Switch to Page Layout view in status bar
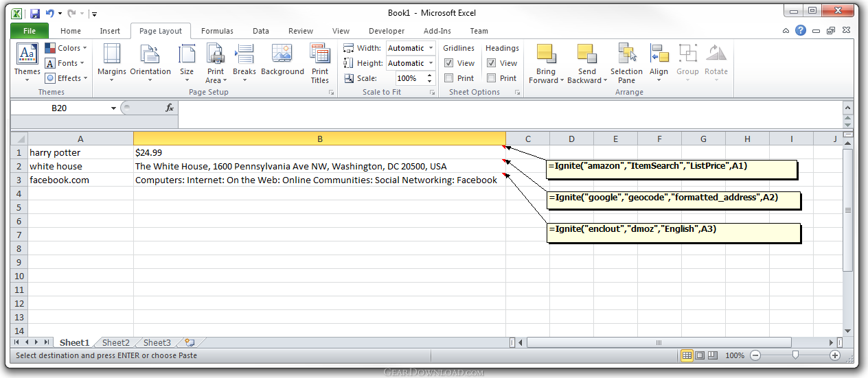 (x=700, y=355)
